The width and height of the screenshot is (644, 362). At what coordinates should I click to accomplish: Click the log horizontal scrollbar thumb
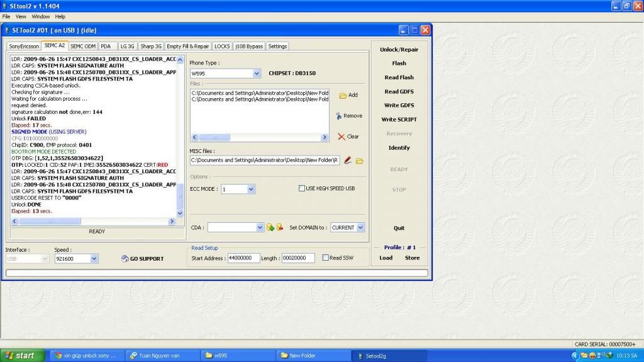(x=50, y=222)
